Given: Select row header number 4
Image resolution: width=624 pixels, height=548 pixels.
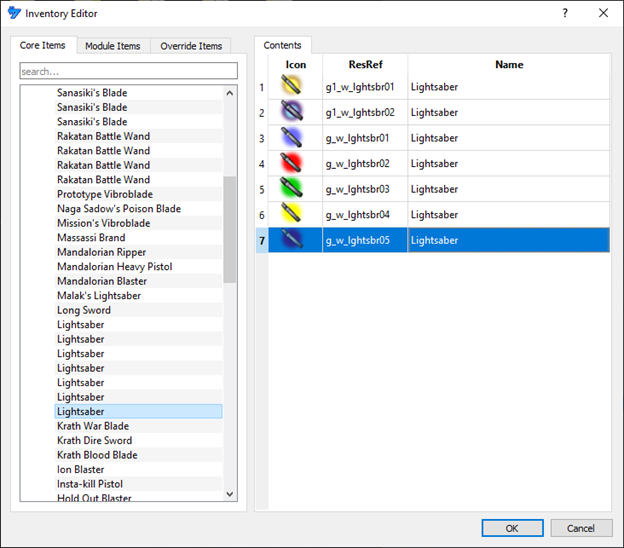Looking at the screenshot, I should (x=262, y=164).
